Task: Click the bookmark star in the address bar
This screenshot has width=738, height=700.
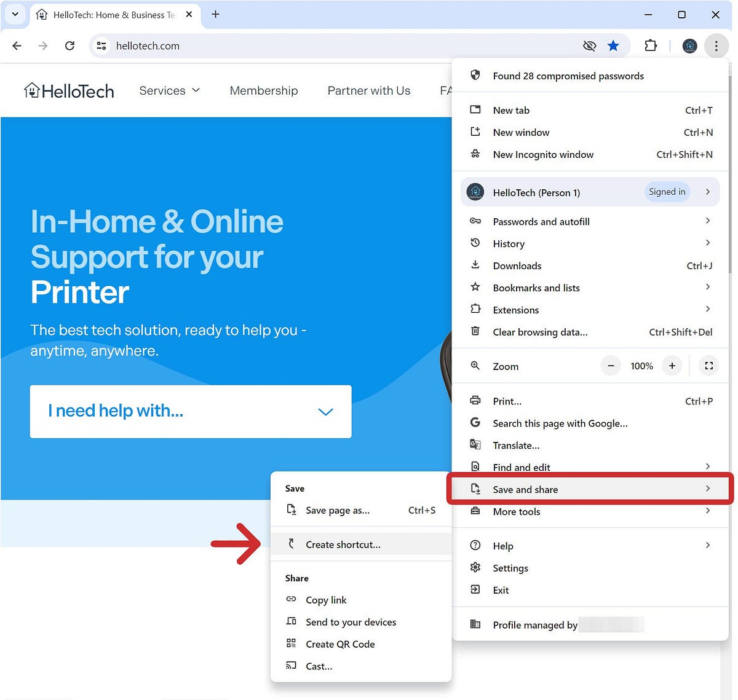Action: coord(613,45)
